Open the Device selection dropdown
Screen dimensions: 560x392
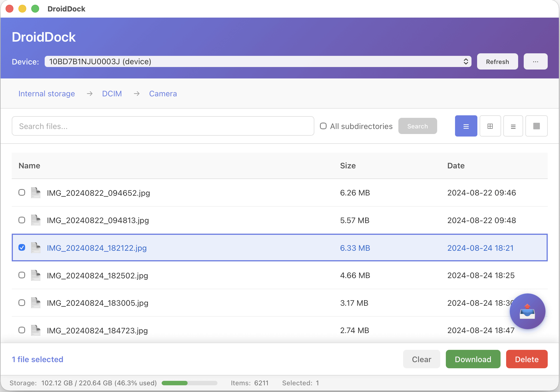point(258,62)
